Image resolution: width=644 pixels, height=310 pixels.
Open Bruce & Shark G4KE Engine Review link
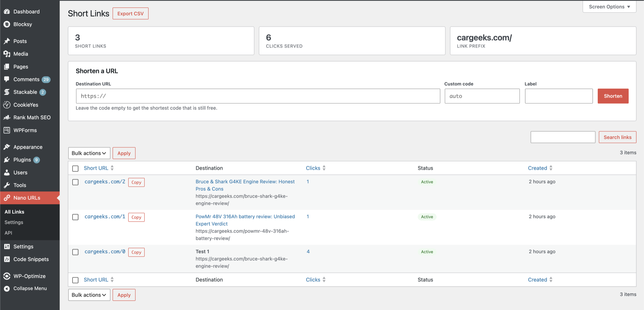pyautogui.click(x=245, y=185)
